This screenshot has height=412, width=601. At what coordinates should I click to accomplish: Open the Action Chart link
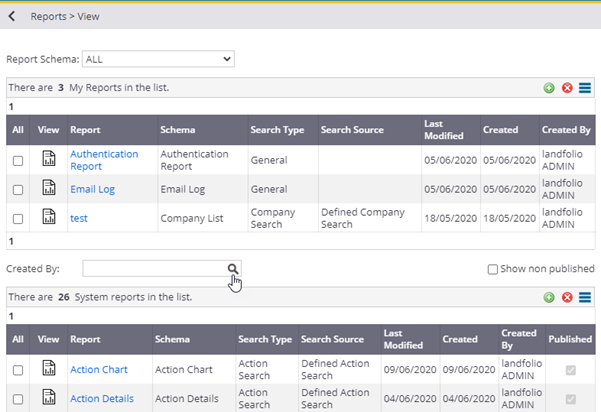coord(99,369)
